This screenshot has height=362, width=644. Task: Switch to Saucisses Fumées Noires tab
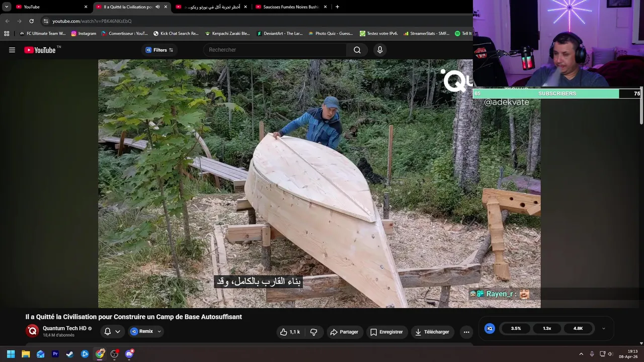[291, 7]
